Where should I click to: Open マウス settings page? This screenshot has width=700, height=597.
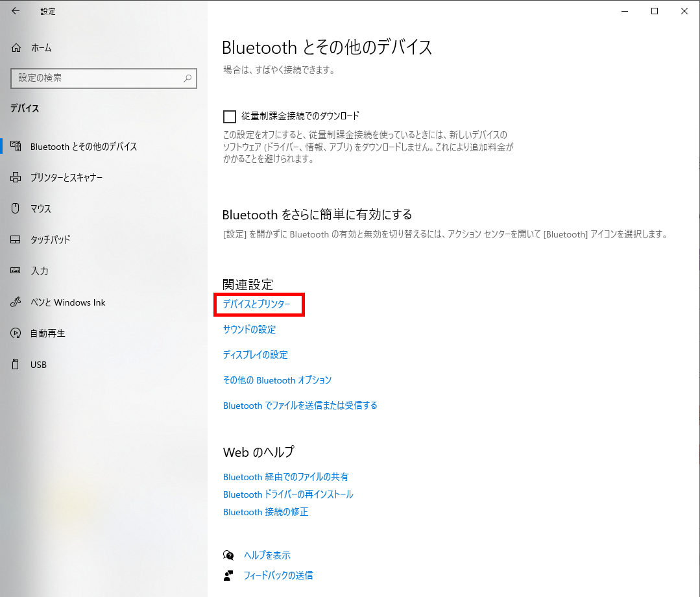[41, 208]
